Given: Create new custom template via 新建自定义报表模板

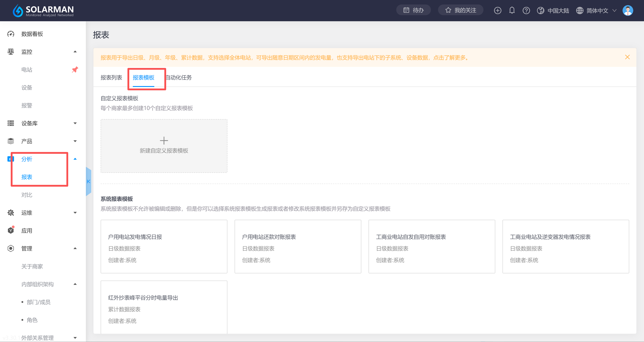Looking at the screenshot, I should pos(164,146).
